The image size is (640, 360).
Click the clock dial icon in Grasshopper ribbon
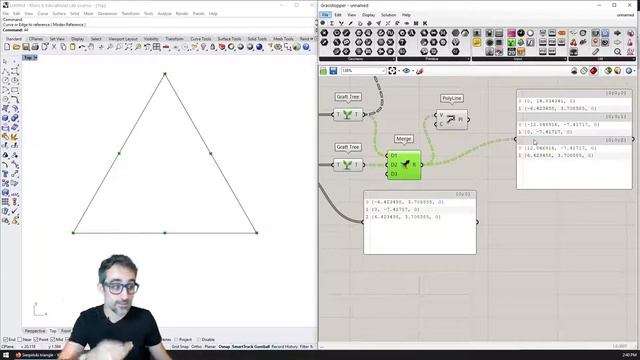pos(521,33)
